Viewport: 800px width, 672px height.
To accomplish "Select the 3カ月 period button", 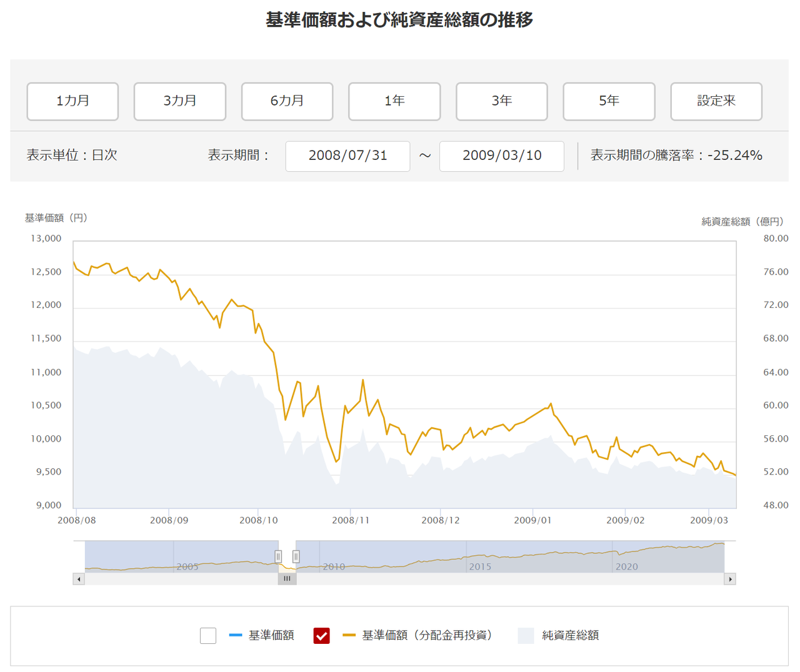I will (180, 101).
